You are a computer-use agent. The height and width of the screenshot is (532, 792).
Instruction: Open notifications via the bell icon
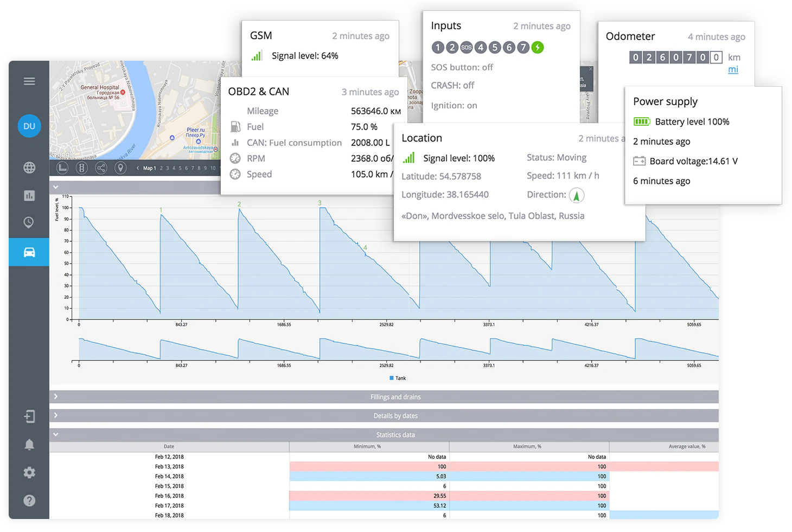pos(29,444)
